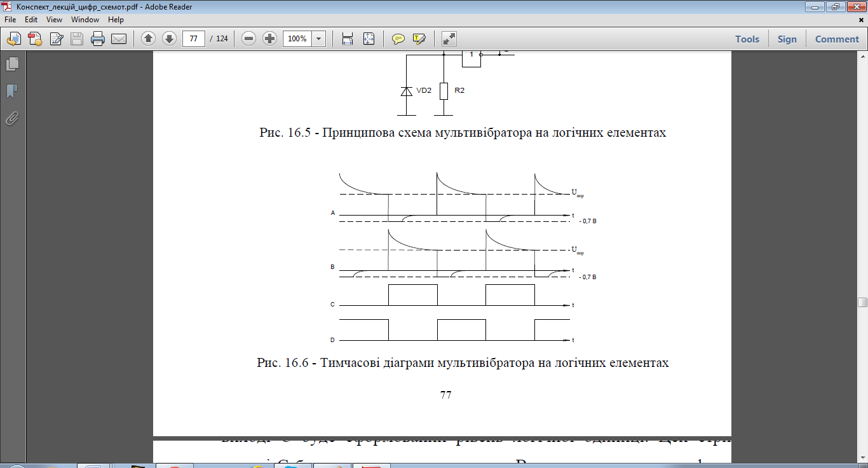
Task: Show bookmarks panel
Action: point(12,92)
